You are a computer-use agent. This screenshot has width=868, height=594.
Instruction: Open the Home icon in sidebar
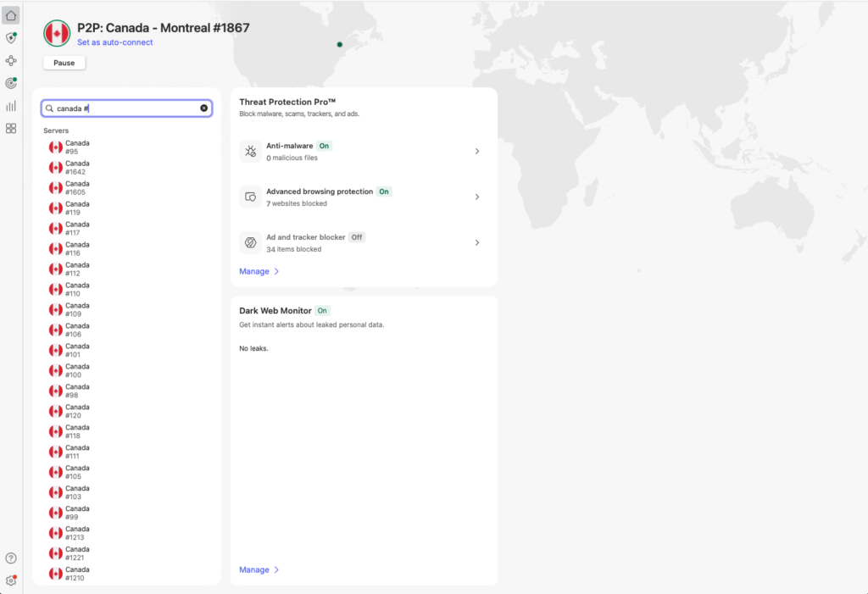tap(10, 15)
